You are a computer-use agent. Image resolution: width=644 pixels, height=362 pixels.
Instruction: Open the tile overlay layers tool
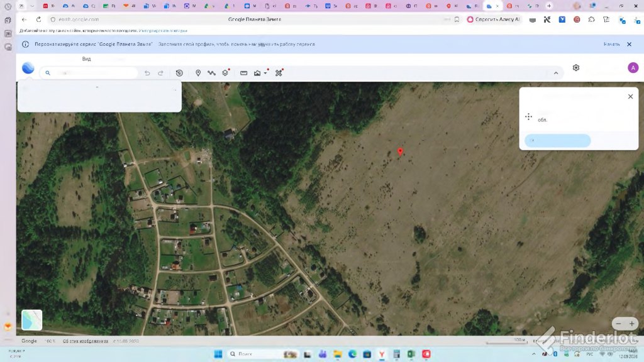pos(226,72)
